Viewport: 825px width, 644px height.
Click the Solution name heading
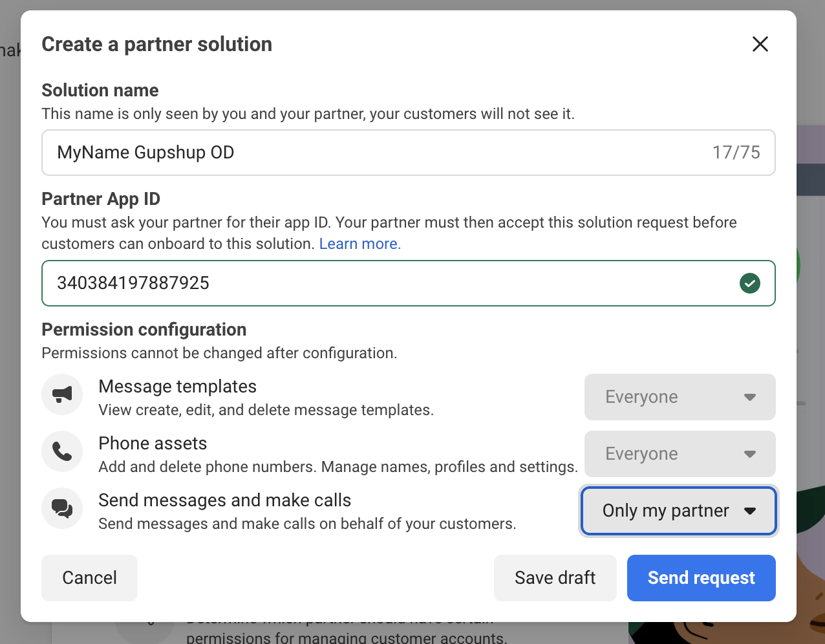coord(100,91)
